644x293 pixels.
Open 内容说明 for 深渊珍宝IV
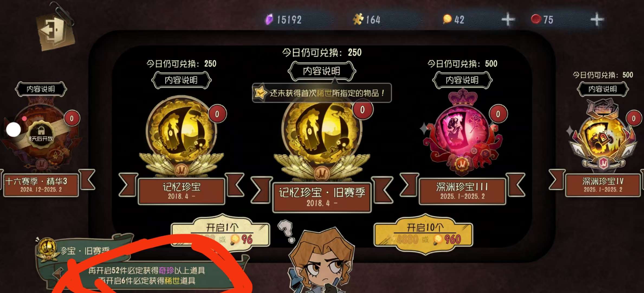point(603,89)
